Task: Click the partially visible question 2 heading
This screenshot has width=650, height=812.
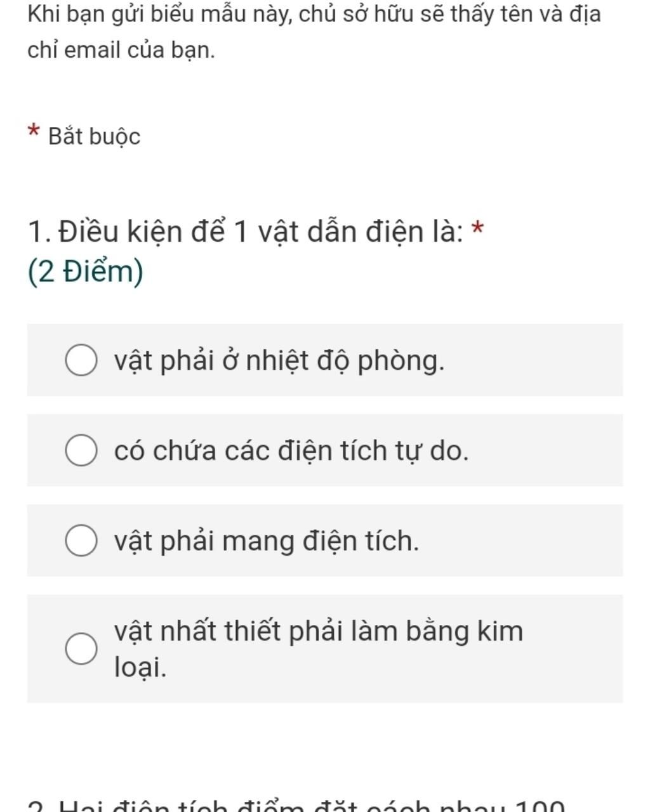Action: [x=296, y=805]
